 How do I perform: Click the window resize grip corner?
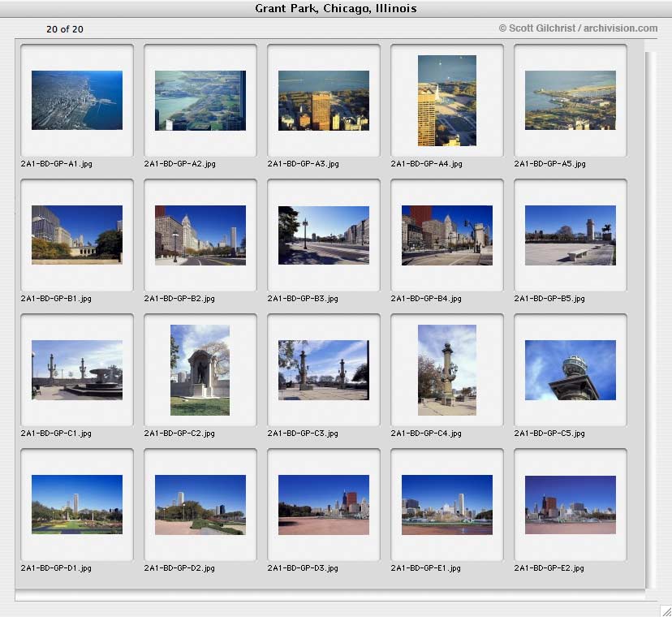click(x=666, y=611)
